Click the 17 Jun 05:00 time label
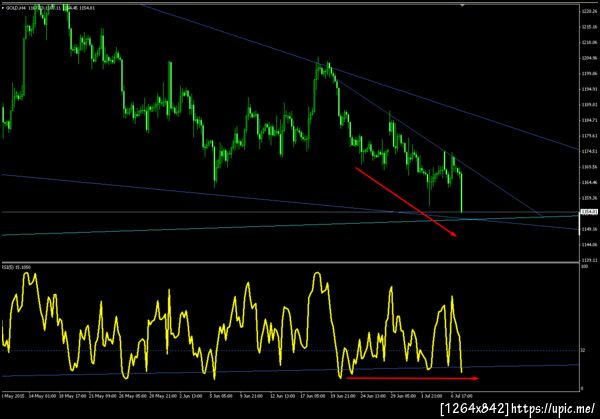 click(x=313, y=396)
